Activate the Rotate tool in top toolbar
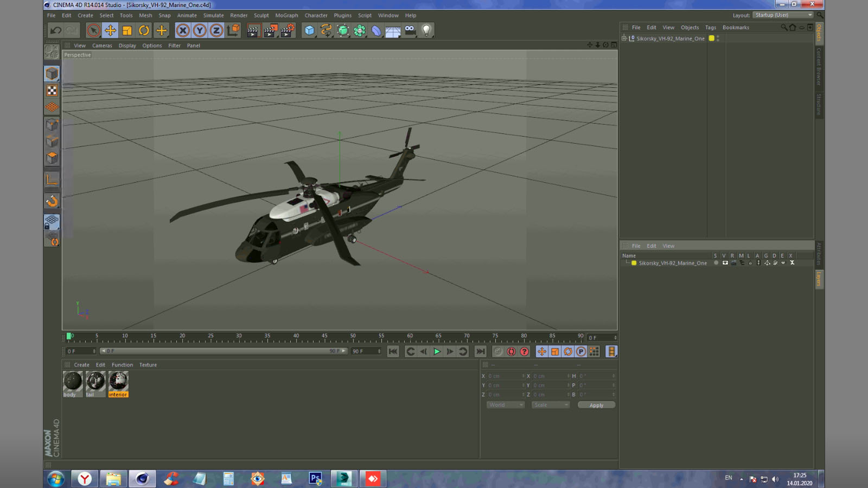The width and height of the screenshot is (868, 488). [144, 30]
